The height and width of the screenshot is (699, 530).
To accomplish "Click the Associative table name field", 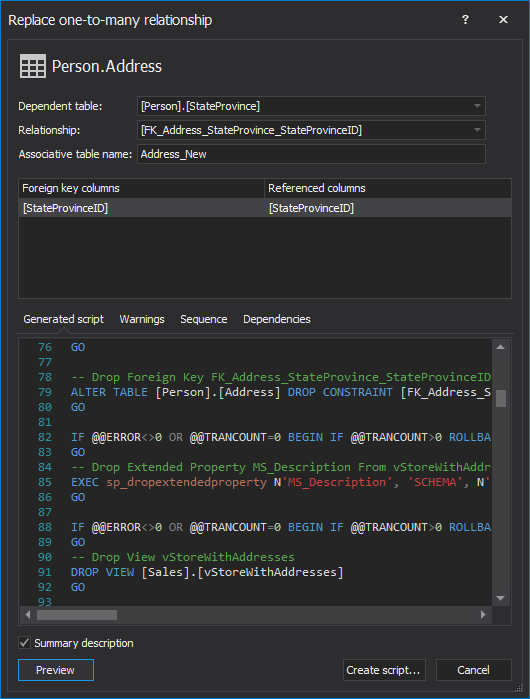I will coord(311,154).
